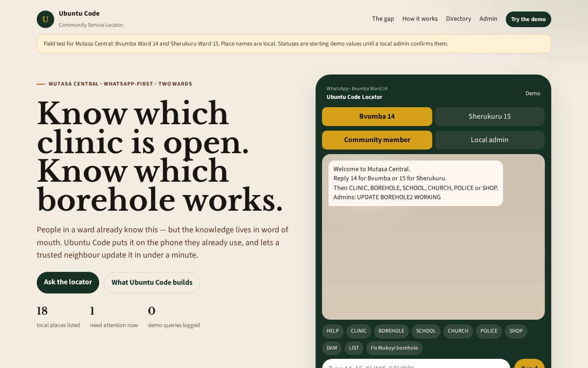This screenshot has height=368, width=588.
Task: Click the 'Ubuntu Code Locator' chat title
Action: (x=354, y=97)
